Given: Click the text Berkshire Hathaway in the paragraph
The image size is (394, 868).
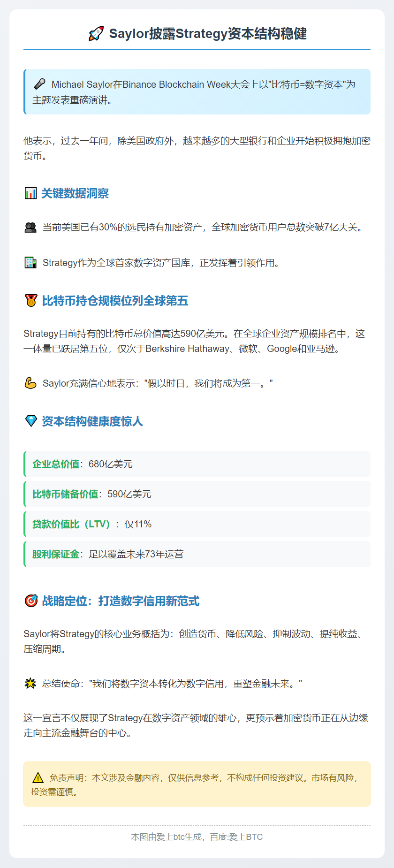Looking at the screenshot, I should pyautogui.click(x=187, y=349).
